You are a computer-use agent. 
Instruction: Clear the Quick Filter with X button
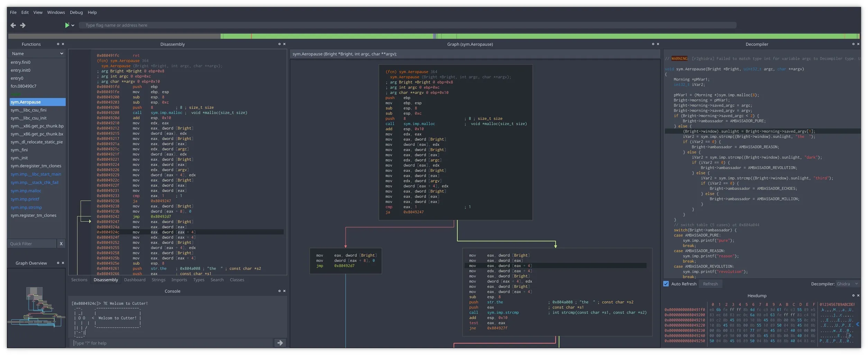pyautogui.click(x=61, y=243)
